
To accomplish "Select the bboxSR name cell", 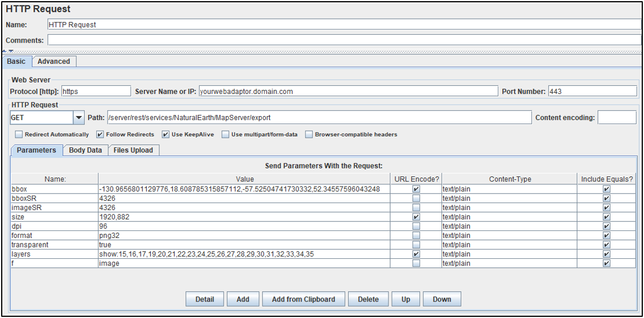I will point(55,199).
